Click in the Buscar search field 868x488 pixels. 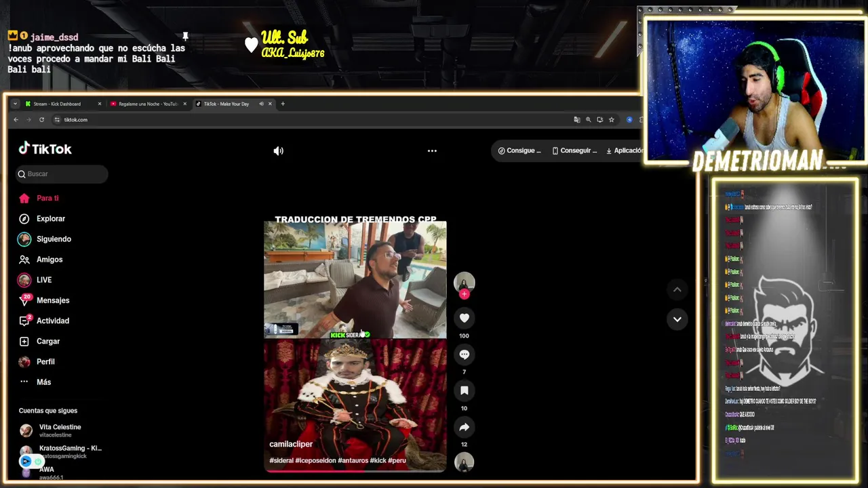(x=62, y=174)
